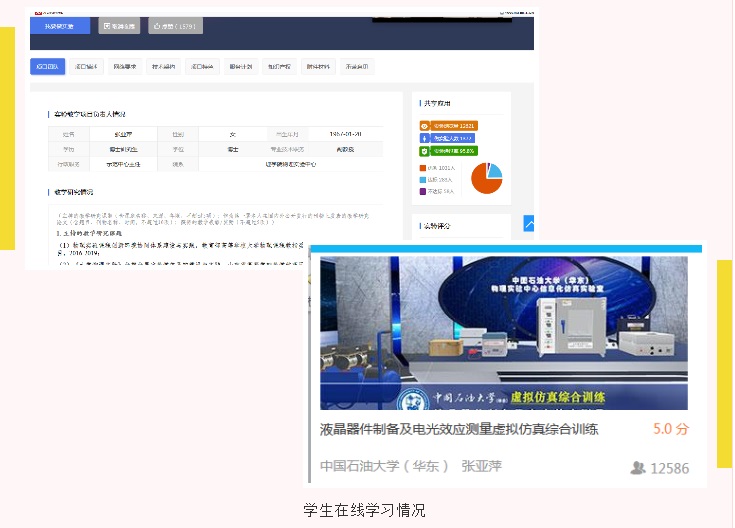Click the purple legend color square
The height and width of the screenshot is (528, 735).
(423, 190)
